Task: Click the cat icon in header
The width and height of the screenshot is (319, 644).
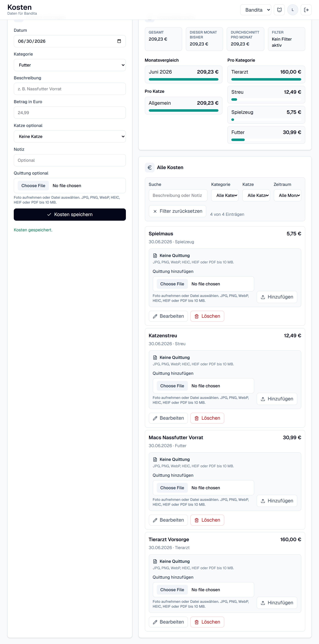Action: coord(279,10)
